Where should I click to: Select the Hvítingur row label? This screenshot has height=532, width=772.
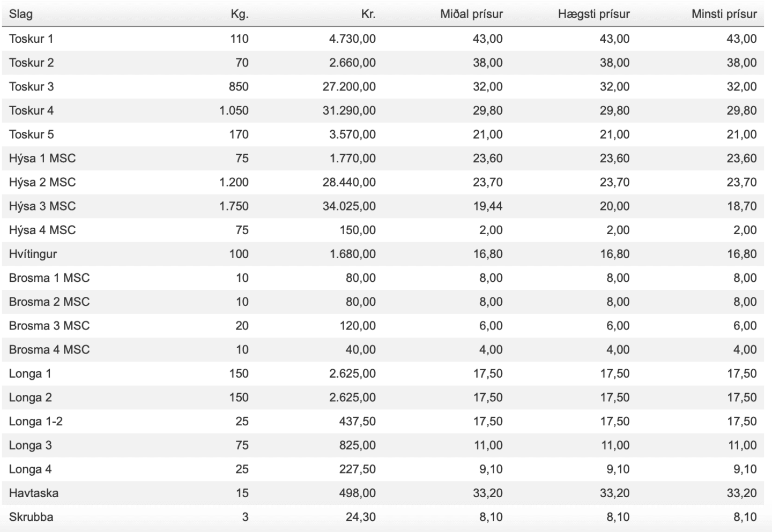[33, 254]
